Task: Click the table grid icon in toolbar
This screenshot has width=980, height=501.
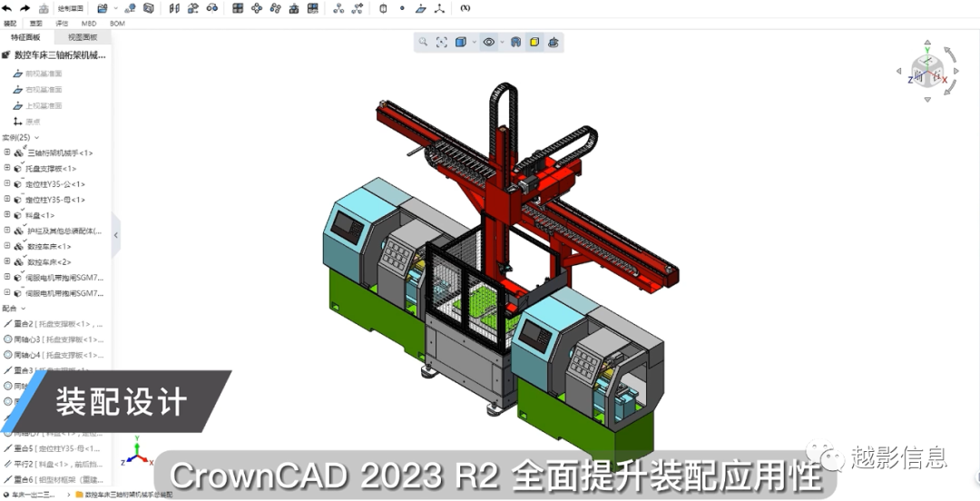Action: click(x=313, y=8)
